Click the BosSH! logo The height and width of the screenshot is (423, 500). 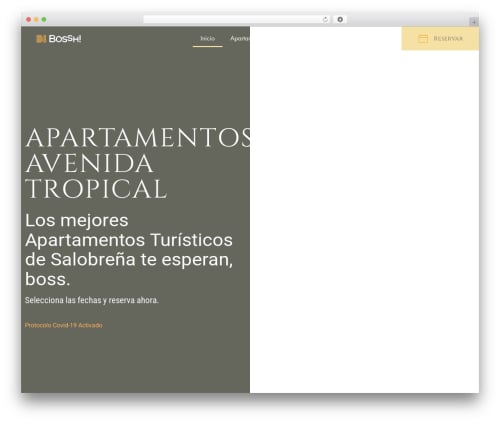click(59, 39)
